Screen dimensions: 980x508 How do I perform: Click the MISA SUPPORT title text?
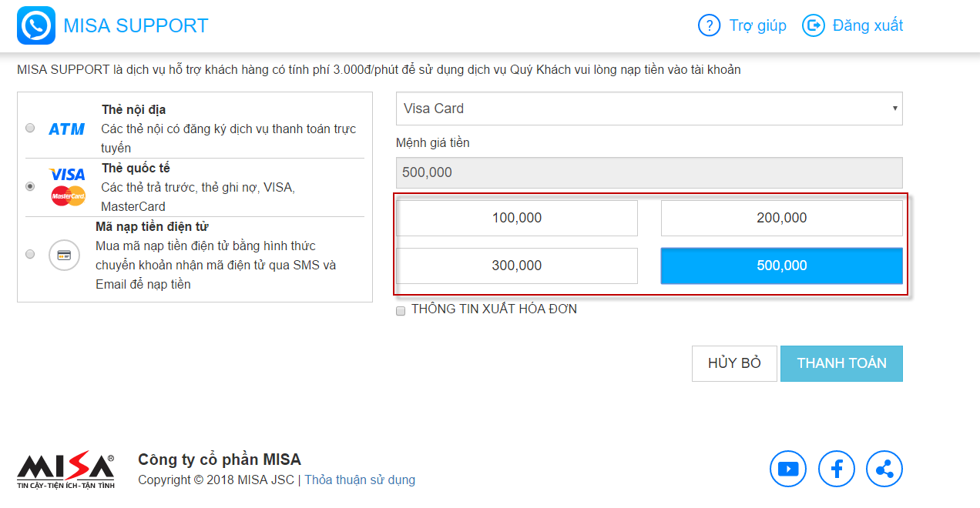(136, 25)
